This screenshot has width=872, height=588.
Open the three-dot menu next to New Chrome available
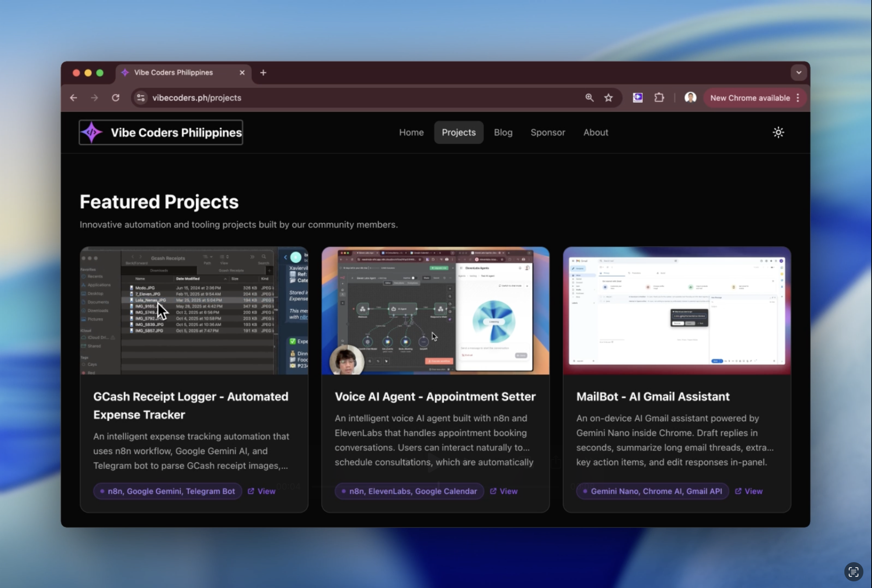(798, 98)
